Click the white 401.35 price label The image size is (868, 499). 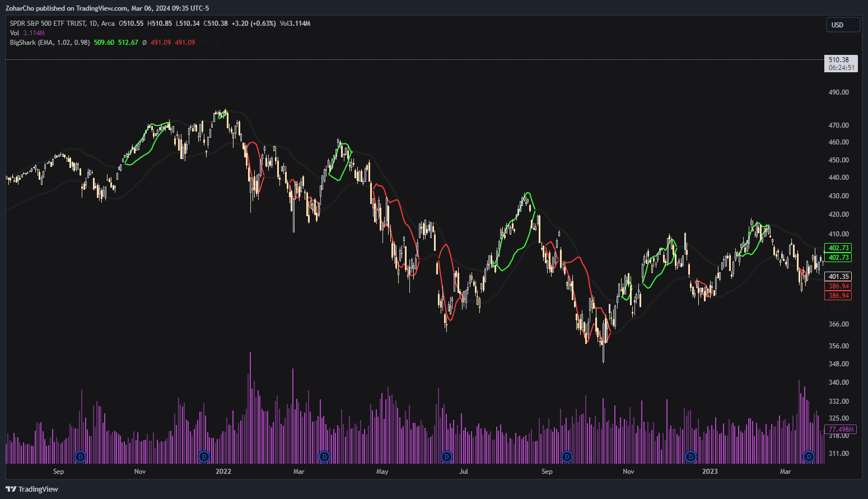pyautogui.click(x=838, y=277)
